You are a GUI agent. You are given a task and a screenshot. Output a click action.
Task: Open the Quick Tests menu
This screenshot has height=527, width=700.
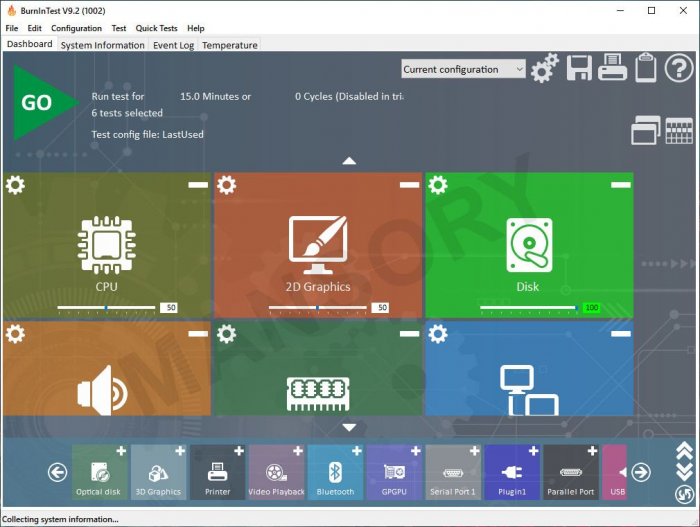[156, 28]
